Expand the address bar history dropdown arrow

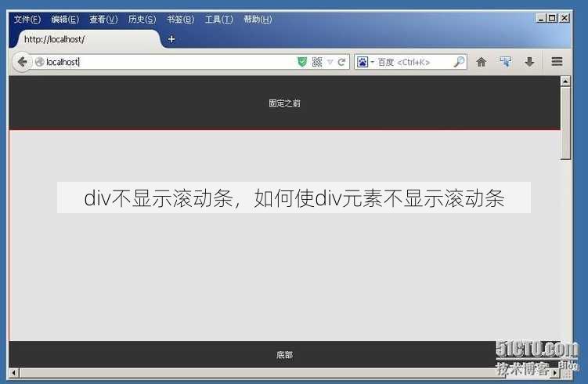pyautogui.click(x=330, y=62)
